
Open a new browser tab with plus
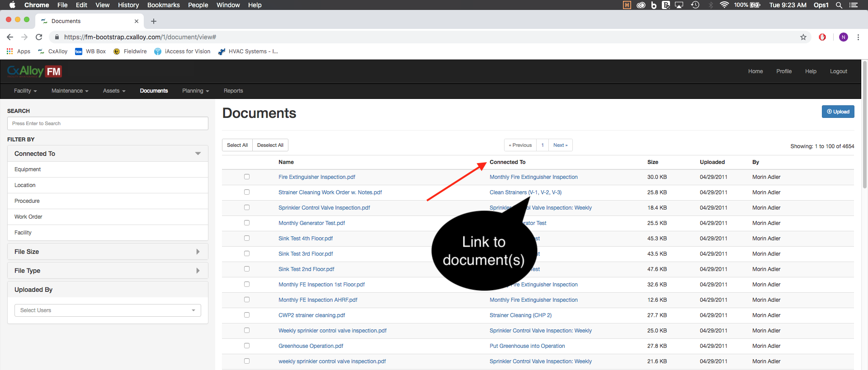pos(154,21)
